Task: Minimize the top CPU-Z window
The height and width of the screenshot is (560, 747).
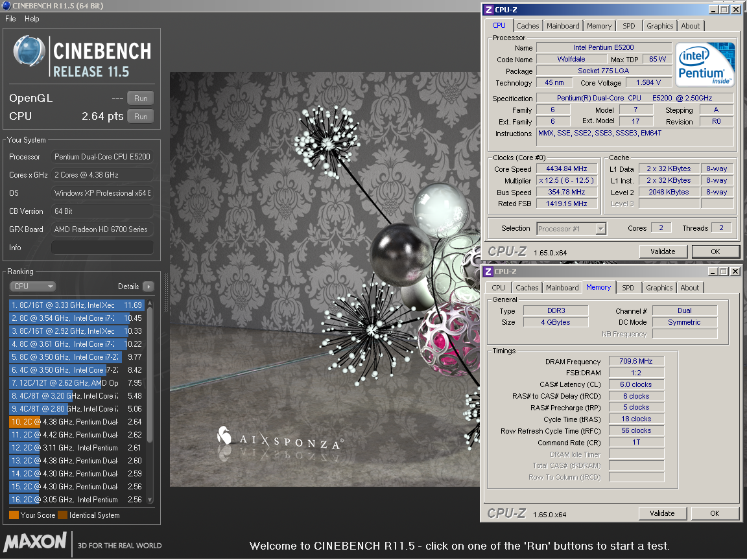Action: click(714, 10)
